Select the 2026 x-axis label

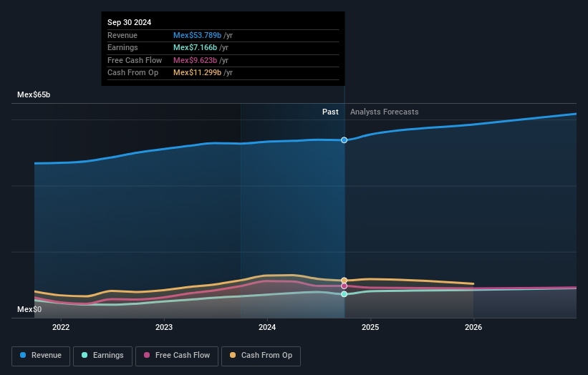pyautogui.click(x=473, y=327)
